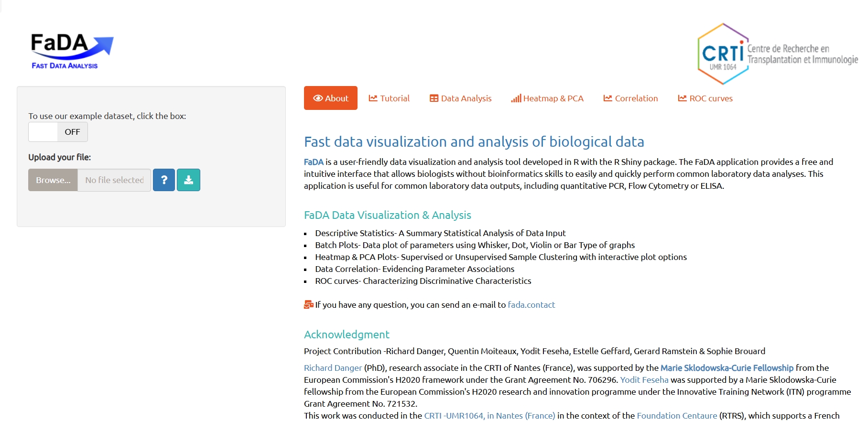Click the chart icon beside Tutorial
Screen dimensions: 868x421
[x=373, y=98]
